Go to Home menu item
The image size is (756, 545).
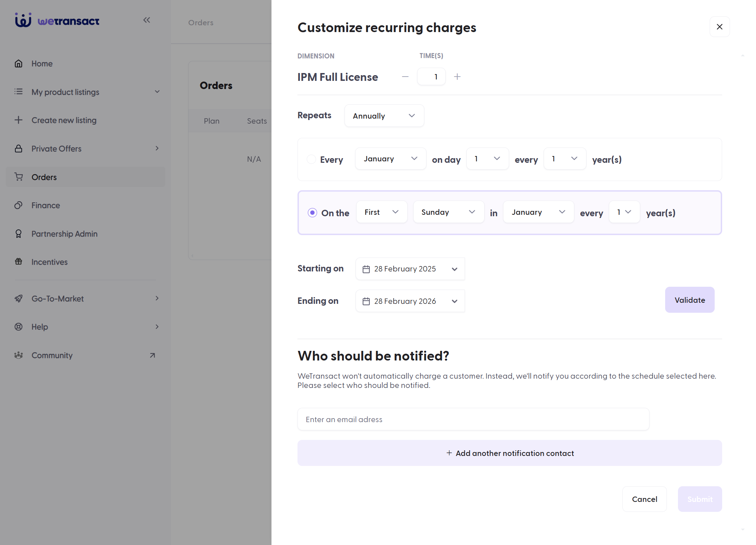click(x=86, y=64)
